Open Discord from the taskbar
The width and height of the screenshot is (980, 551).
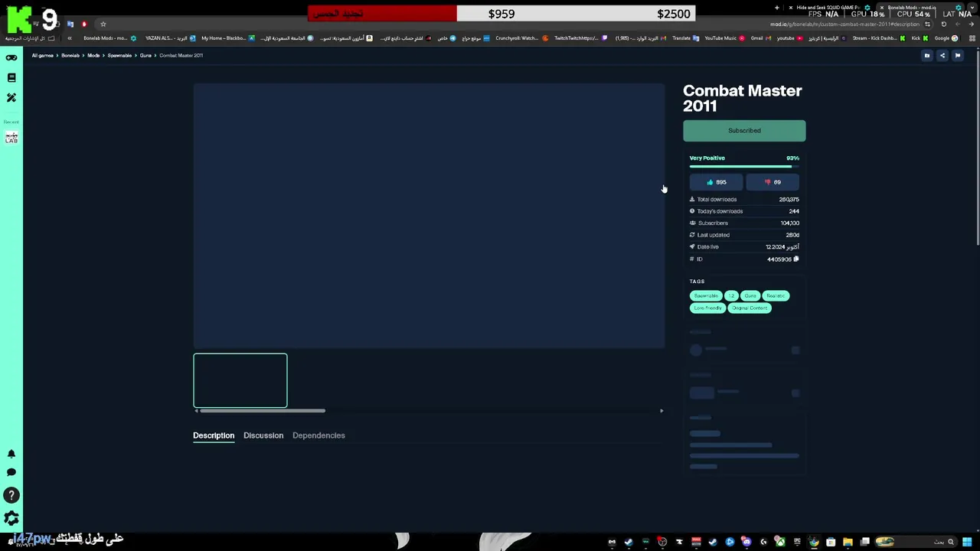[x=746, y=542]
